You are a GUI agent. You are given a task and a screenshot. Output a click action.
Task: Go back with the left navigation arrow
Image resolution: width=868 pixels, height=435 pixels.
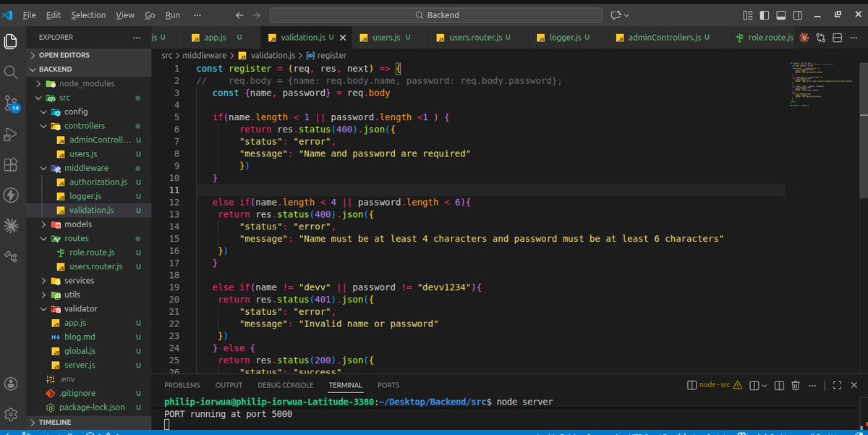click(239, 14)
